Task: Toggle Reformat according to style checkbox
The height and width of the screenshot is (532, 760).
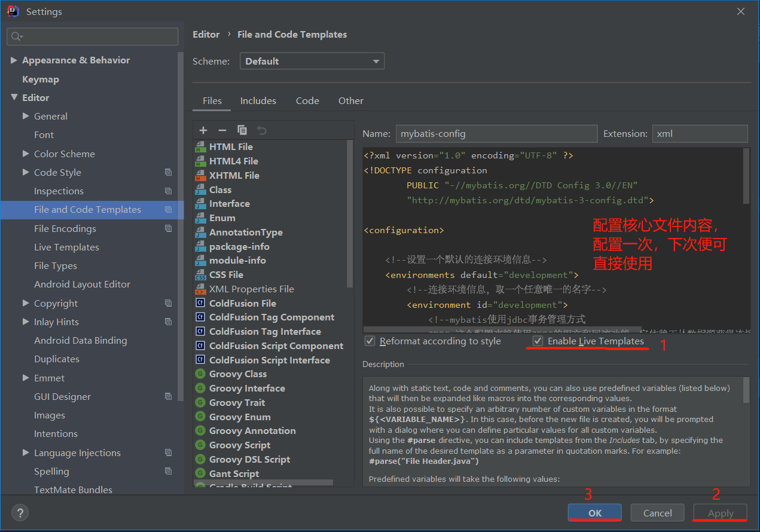Action: coord(370,341)
